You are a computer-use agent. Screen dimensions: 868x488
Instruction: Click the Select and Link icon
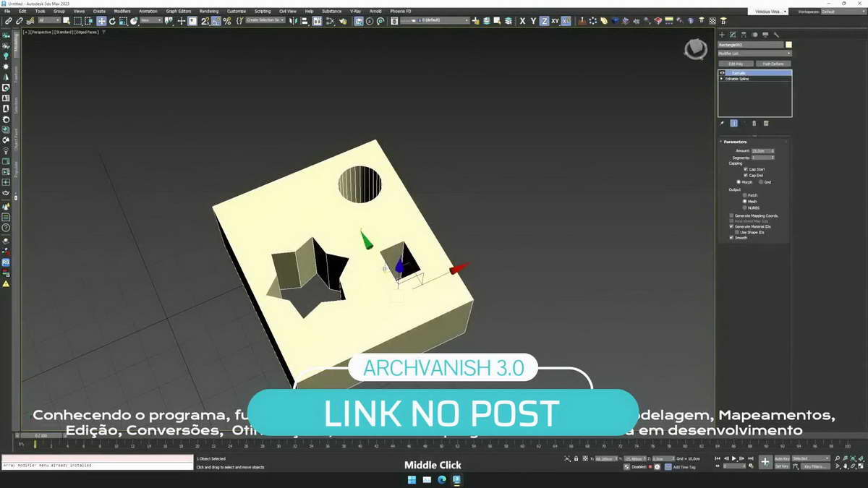pyautogui.click(x=8, y=21)
